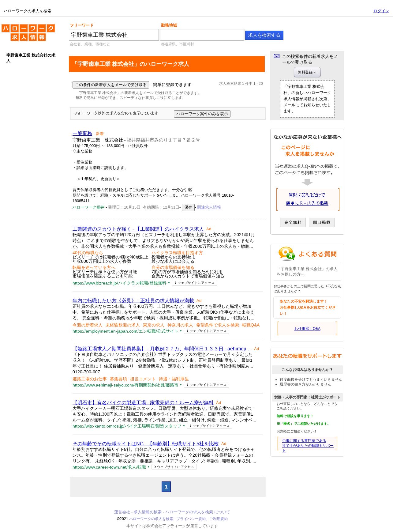The width and height of the screenshot is (393, 532).
Task: Open the 関連求人情報 link
Action: coord(209,207)
